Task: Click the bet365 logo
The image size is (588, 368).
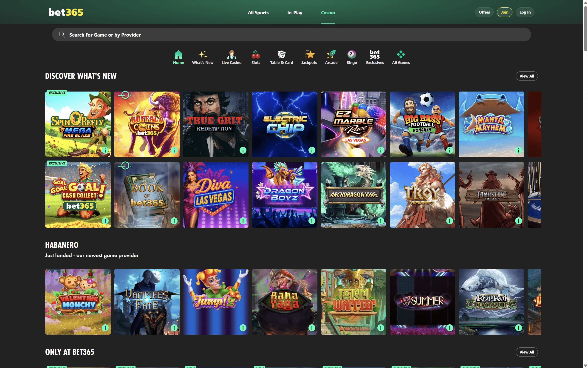Action: tap(66, 12)
